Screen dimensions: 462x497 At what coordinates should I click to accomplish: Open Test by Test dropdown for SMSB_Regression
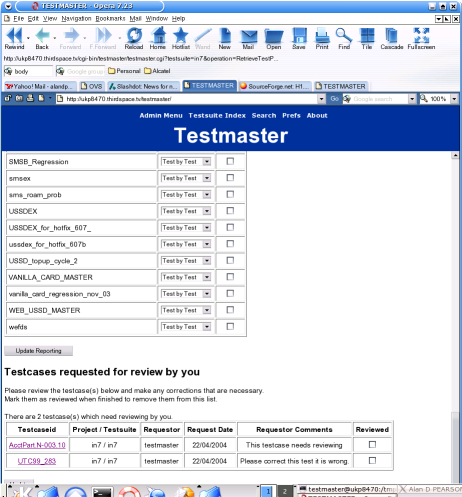[x=186, y=162]
